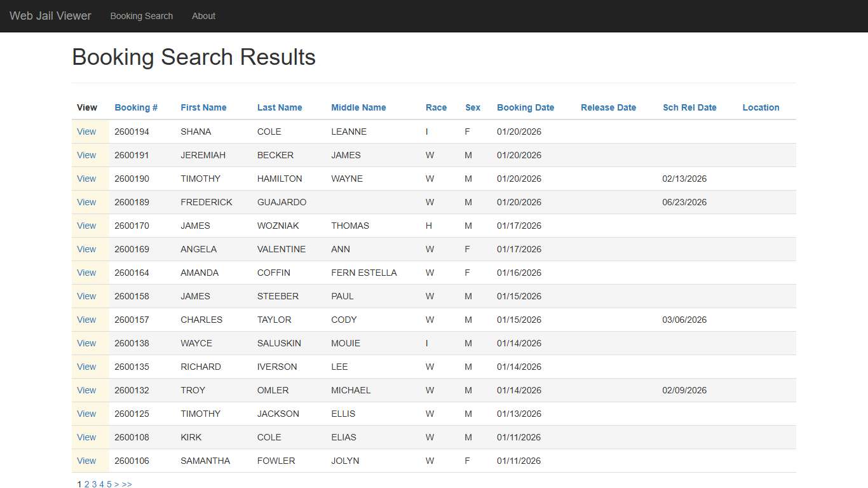Viewport: 868px width, 488px height.
Task: Select page 3 in the pagination
Action: coord(94,484)
